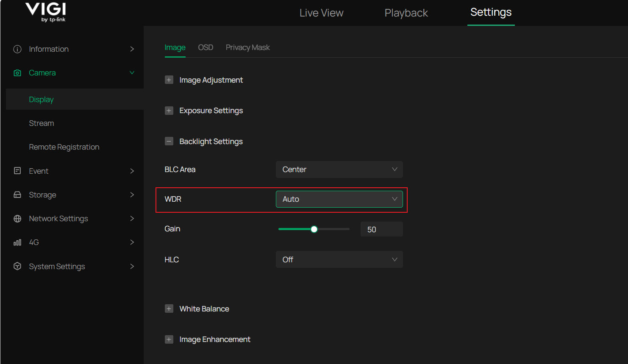The height and width of the screenshot is (364, 628).
Task: Click the Event menu label
Action: [39, 171]
